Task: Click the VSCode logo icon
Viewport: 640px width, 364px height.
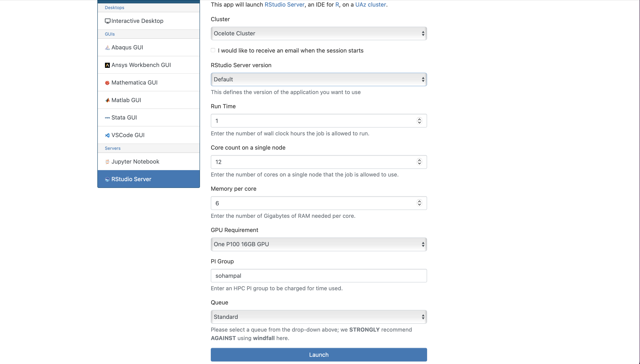Action: [x=107, y=135]
